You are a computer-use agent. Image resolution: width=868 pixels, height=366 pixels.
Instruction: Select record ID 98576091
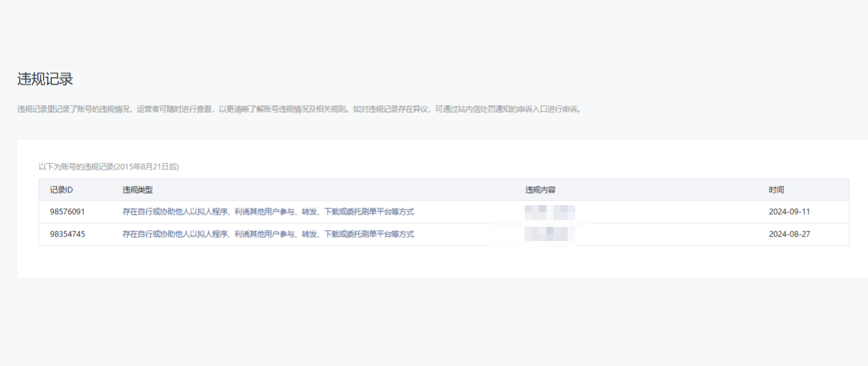coord(67,212)
